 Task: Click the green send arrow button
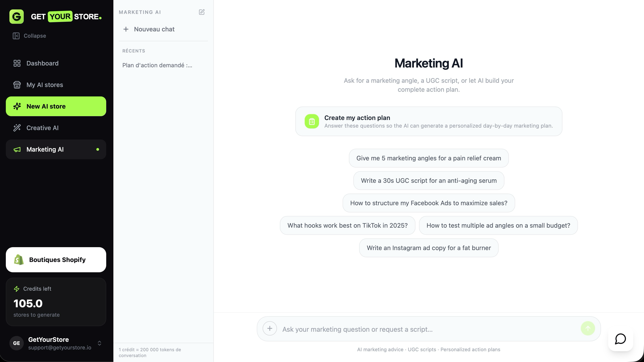tap(588, 329)
